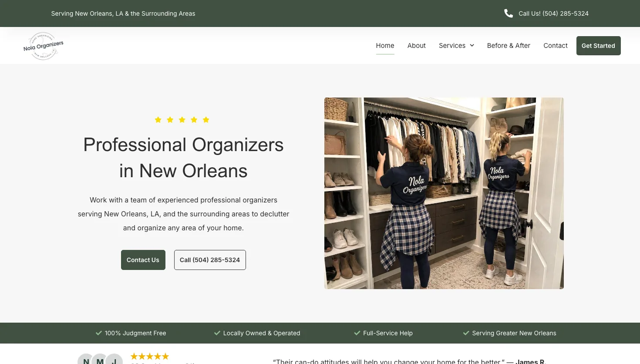Click the checkmark icon beside Full-Service Help
The width and height of the screenshot is (640, 364).
tap(357, 333)
